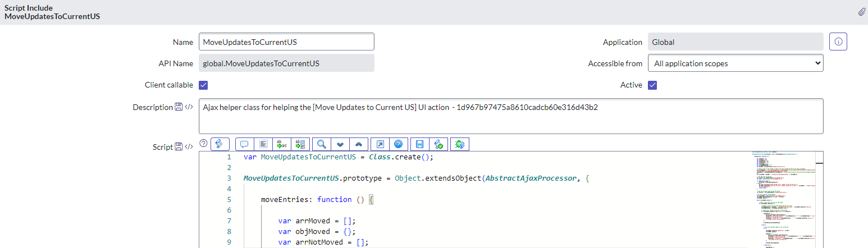
Task: Uncheck the Client callable checkbox
Action: (204, 85)
